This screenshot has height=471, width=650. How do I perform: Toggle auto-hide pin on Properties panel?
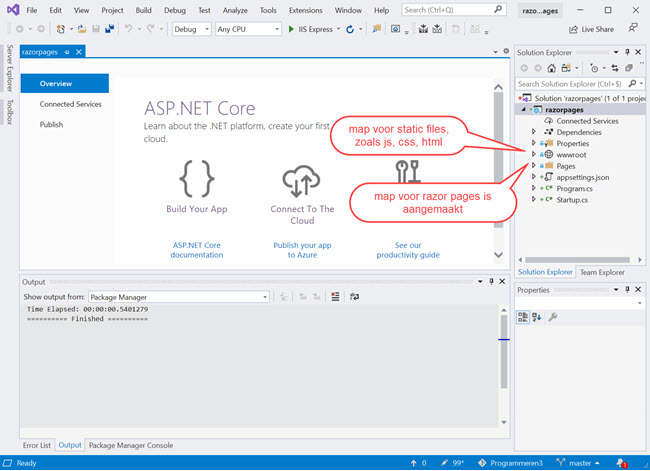[627, 289]
